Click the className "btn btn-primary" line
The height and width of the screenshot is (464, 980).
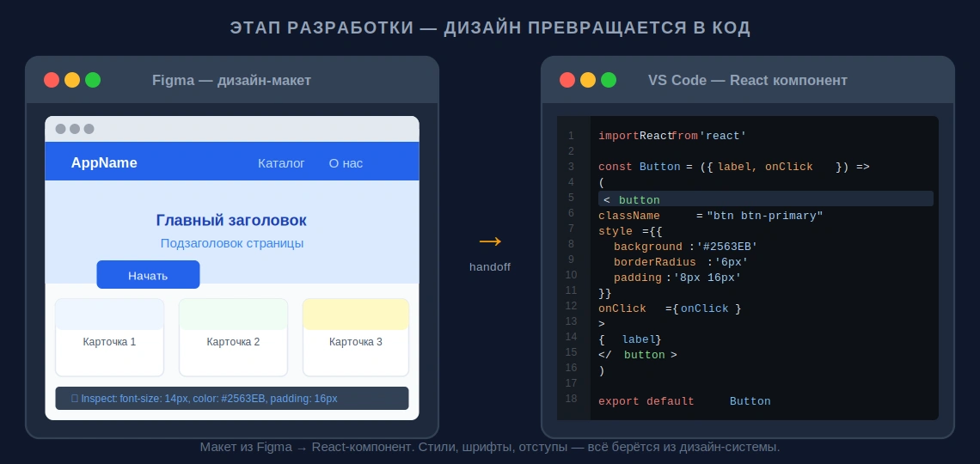click(x=711, y=216)
